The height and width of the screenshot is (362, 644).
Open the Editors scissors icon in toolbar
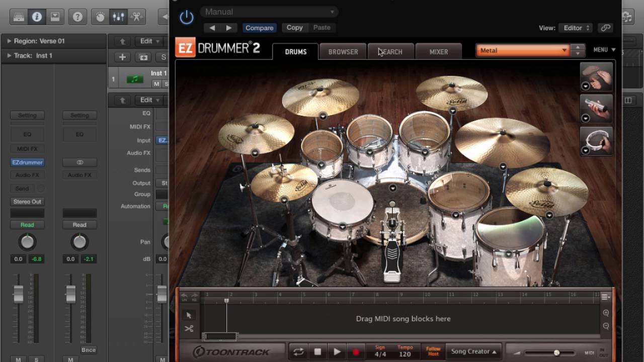(x=136, y=17)
